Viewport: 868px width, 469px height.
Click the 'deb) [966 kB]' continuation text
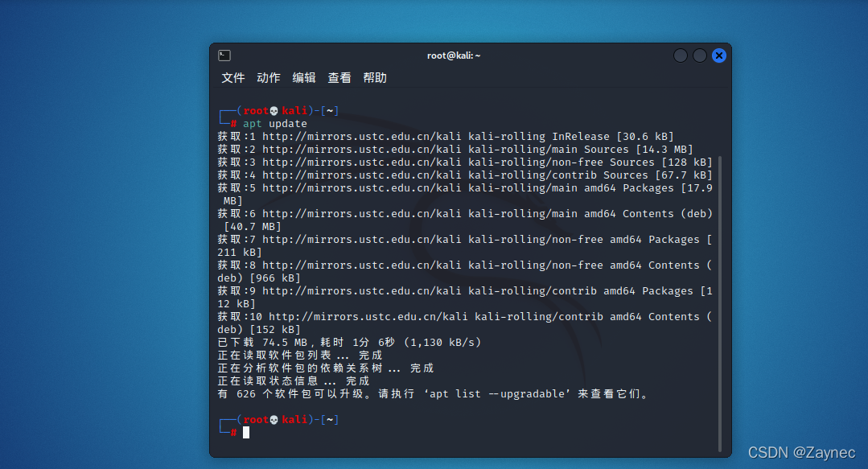[x=259, y=278]
